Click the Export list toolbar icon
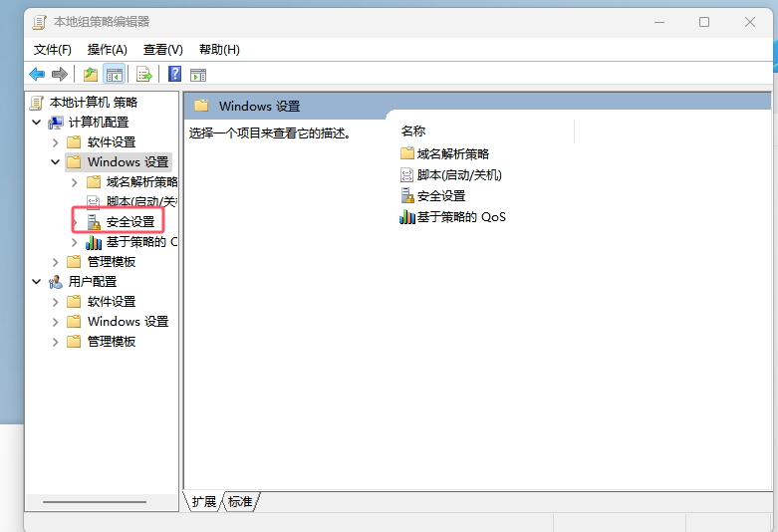 [144, 74]
